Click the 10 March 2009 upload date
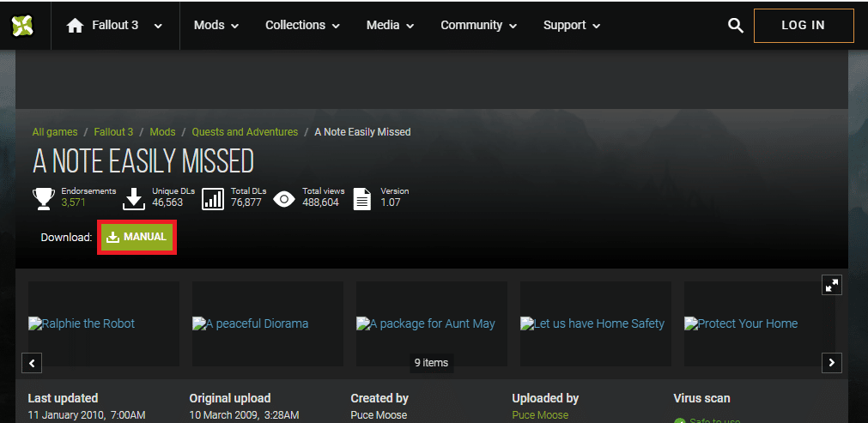 pyautogui.click(x=244, y=414)
